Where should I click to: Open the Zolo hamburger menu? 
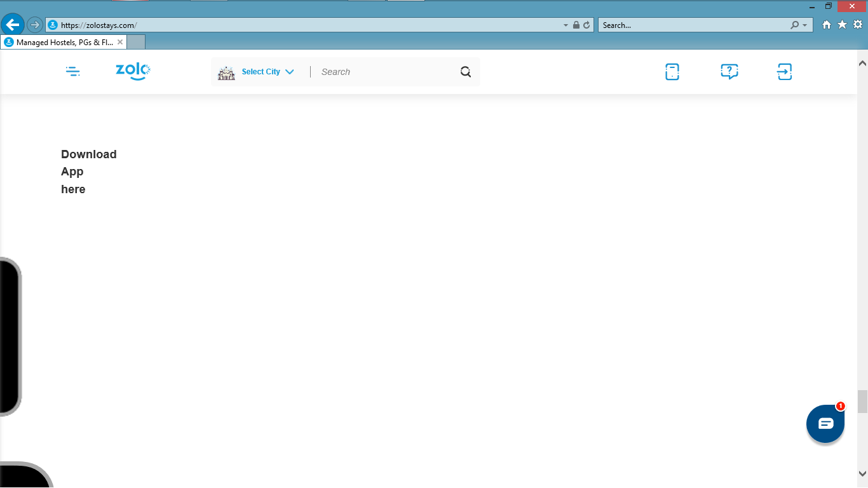coord(73,72)
